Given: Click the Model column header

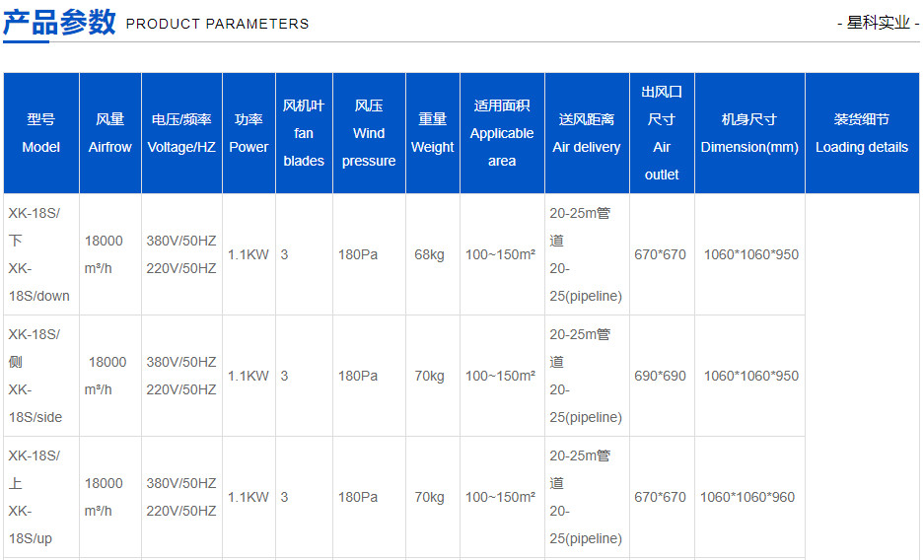Looking at the screenshot, I should pyautogui.click(x=41, y=133).
